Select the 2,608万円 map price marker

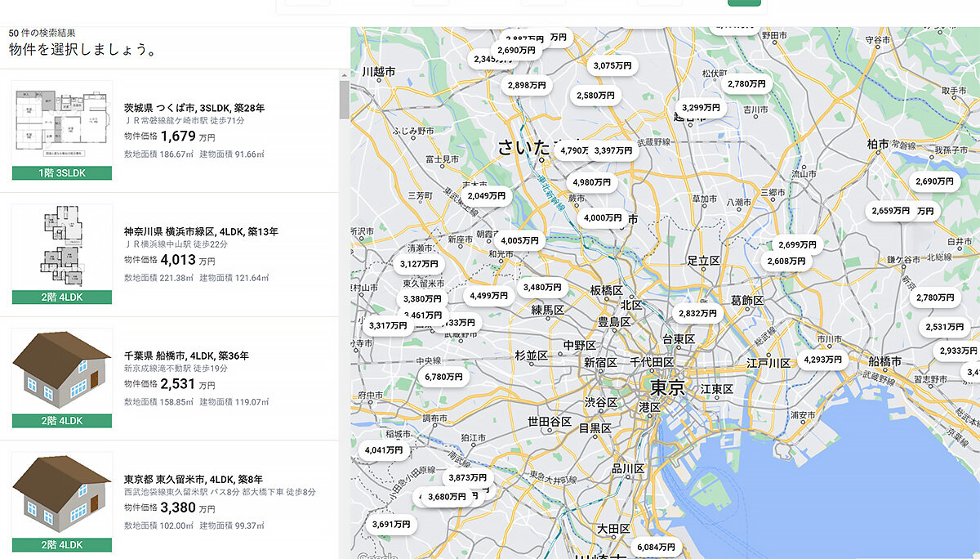(x=787, y=262)
